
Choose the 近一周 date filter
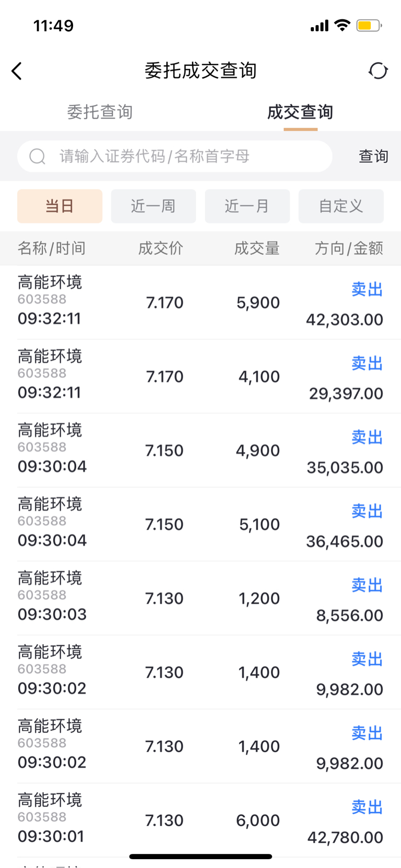pos(154,206)
